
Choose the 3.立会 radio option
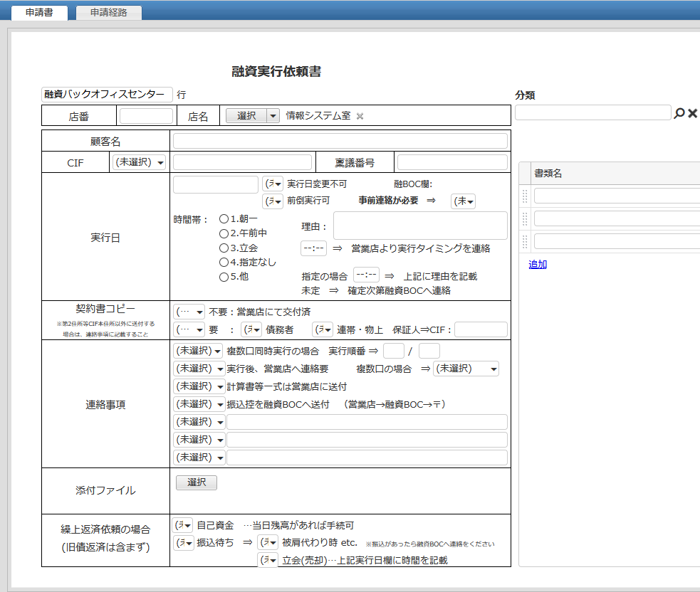pyautogui.click(x=224, y=248)
